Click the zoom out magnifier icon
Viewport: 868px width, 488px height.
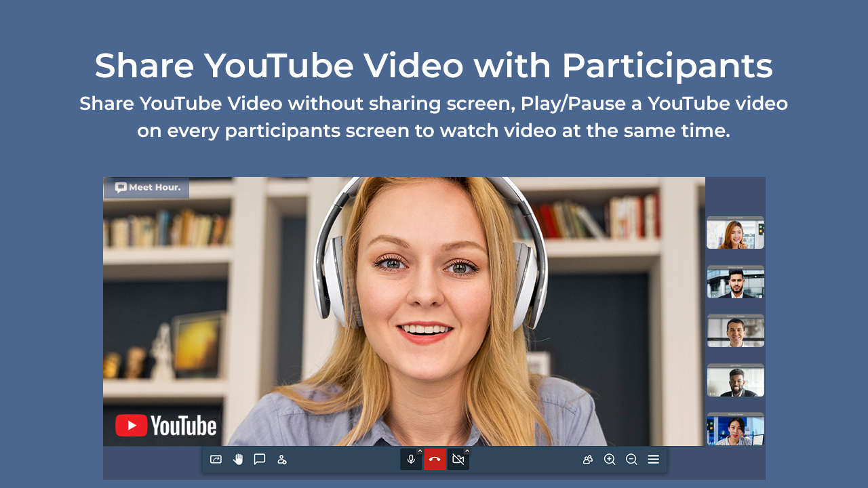631,460
